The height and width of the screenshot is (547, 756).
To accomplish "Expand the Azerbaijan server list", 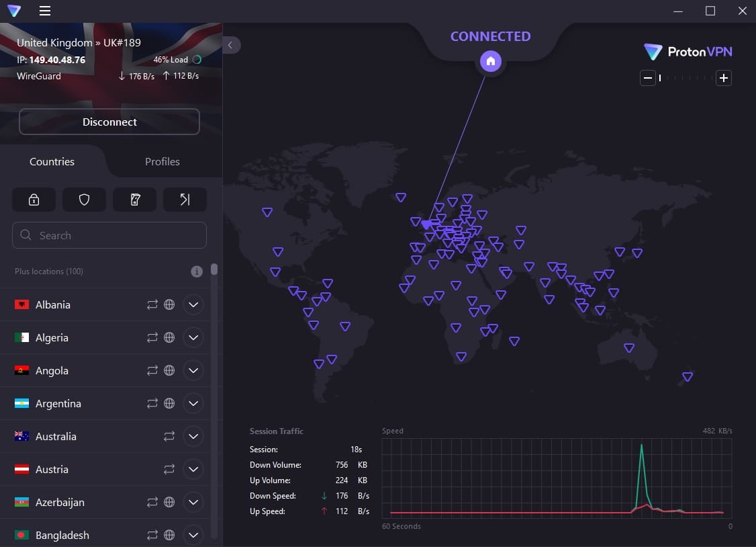I will tap(193, 502).
